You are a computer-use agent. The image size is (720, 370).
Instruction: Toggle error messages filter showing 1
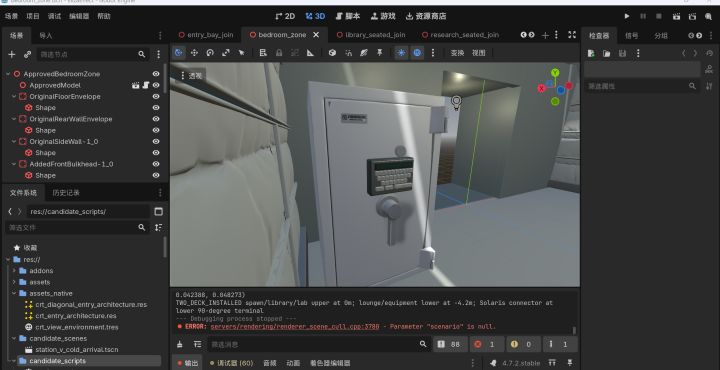coord(486,344)
